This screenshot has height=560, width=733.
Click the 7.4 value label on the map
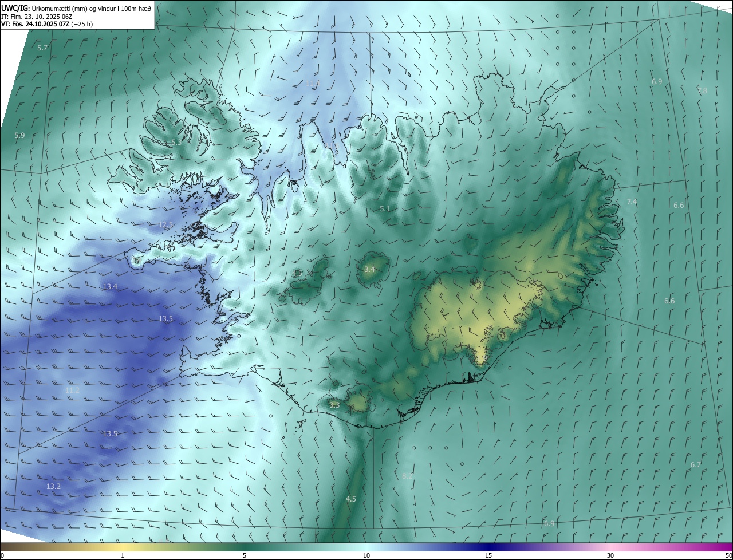coord(632,202)
